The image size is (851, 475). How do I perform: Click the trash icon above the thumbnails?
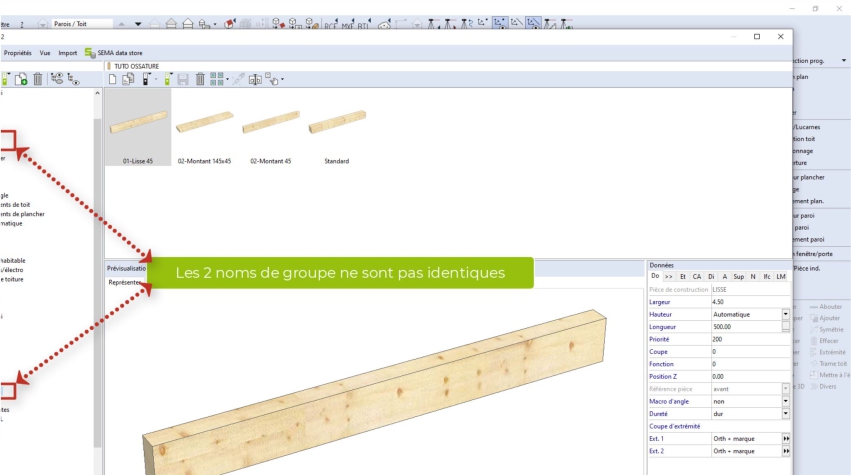200,79
